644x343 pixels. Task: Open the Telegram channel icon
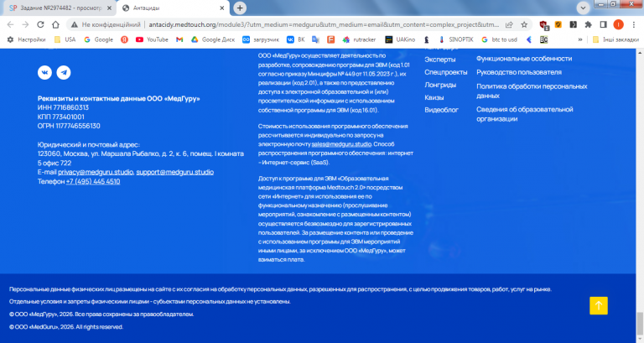[x=64, y=72]
